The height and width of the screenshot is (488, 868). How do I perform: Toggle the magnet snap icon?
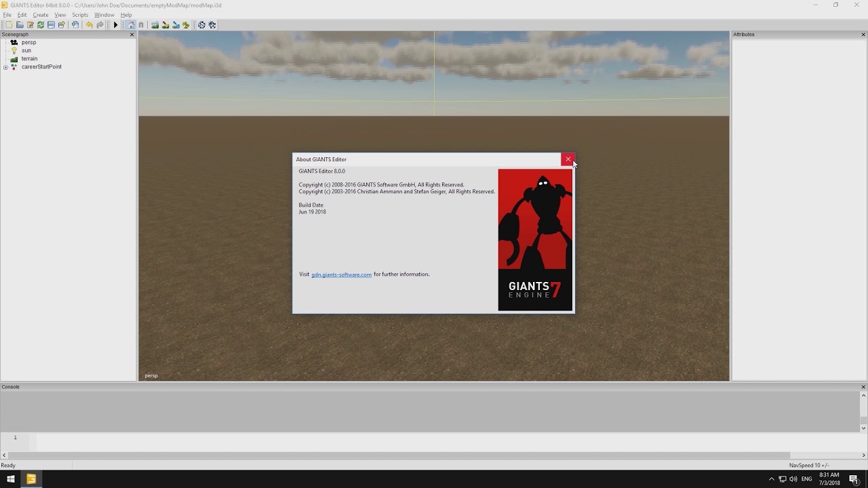(x=141, y=25)
